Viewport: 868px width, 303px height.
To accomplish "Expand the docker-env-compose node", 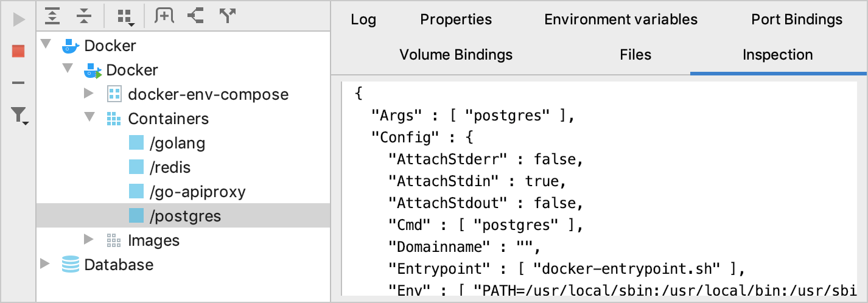I will point(89,94).
